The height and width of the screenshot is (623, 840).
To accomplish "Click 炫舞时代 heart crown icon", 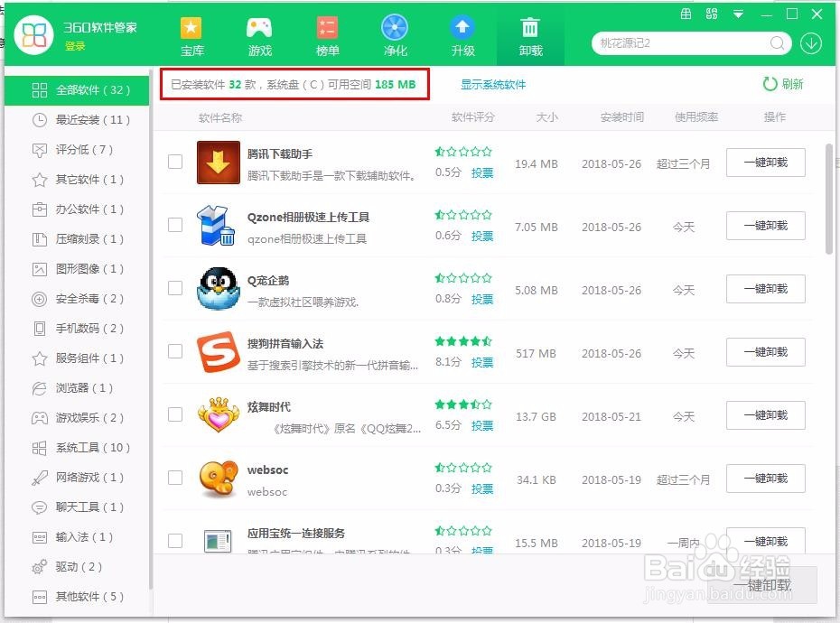I will click(x=218, y=415).
